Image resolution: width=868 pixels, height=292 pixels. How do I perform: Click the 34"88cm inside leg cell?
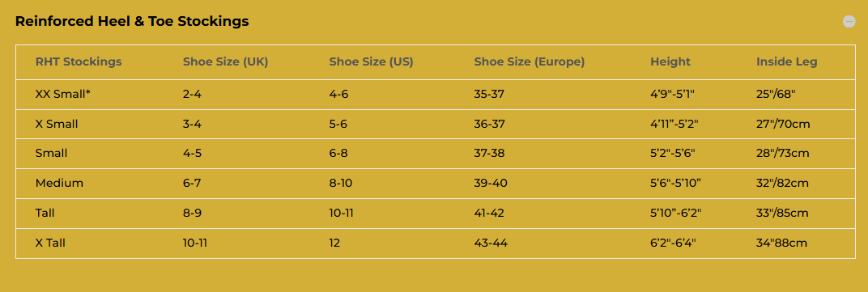[781, 243]
